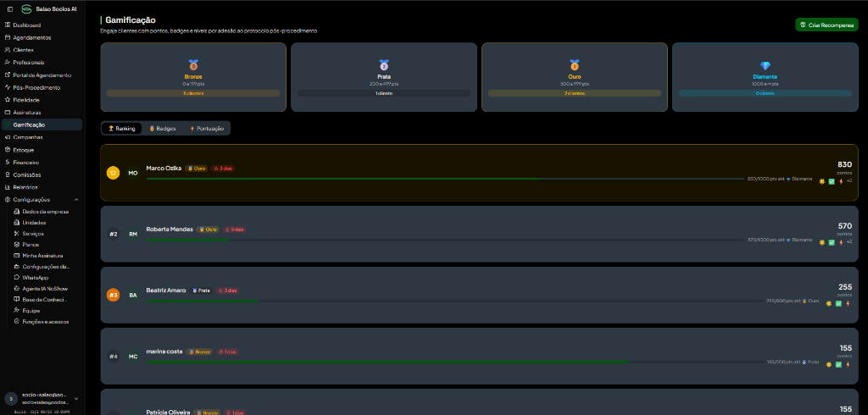
Task: Click Marco Ozika's Ouro badge tag
Action: [x=197, y=169]
